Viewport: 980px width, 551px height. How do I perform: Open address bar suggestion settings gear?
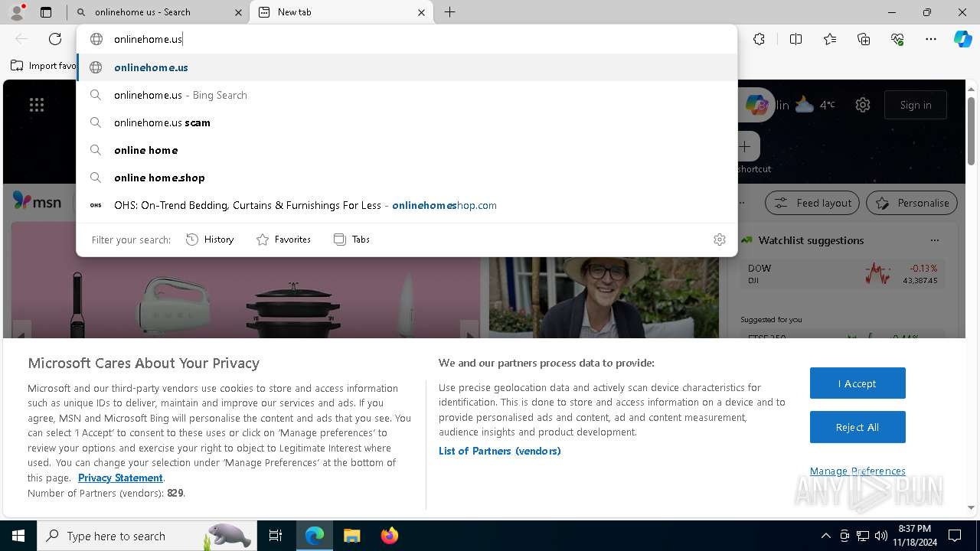click(x=719, y=240)
